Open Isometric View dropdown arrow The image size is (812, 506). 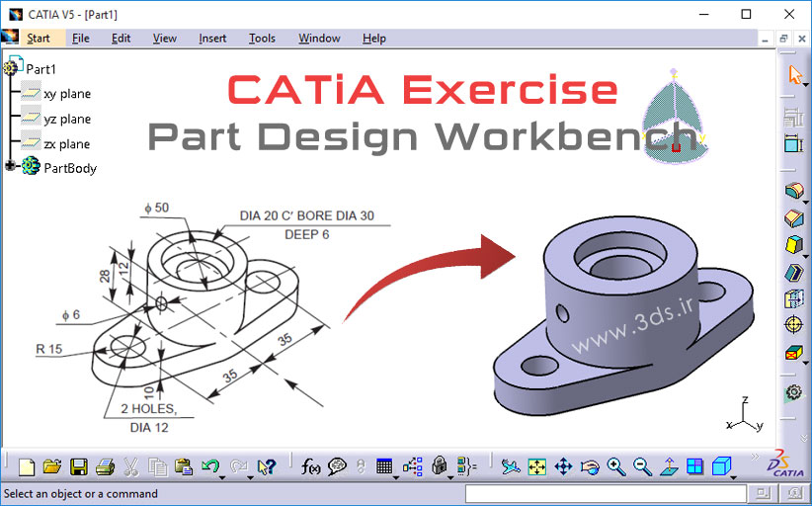(x=734, y=477)
